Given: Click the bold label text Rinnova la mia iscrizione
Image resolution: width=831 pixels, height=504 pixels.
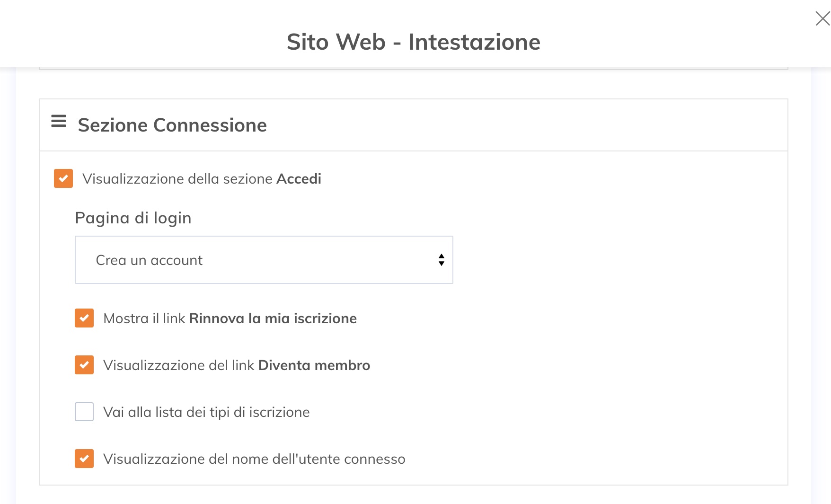Looking at the screenshot, I should pos(273,318).
